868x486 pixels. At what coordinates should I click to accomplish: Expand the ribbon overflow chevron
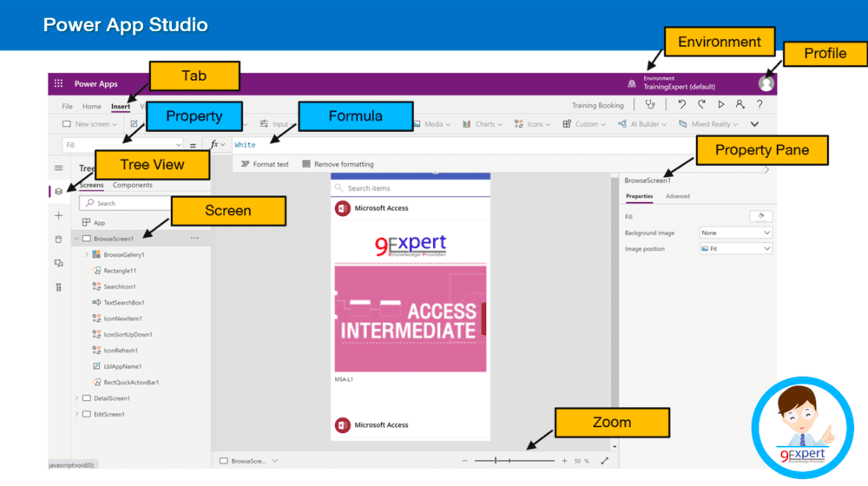point(754,124)
